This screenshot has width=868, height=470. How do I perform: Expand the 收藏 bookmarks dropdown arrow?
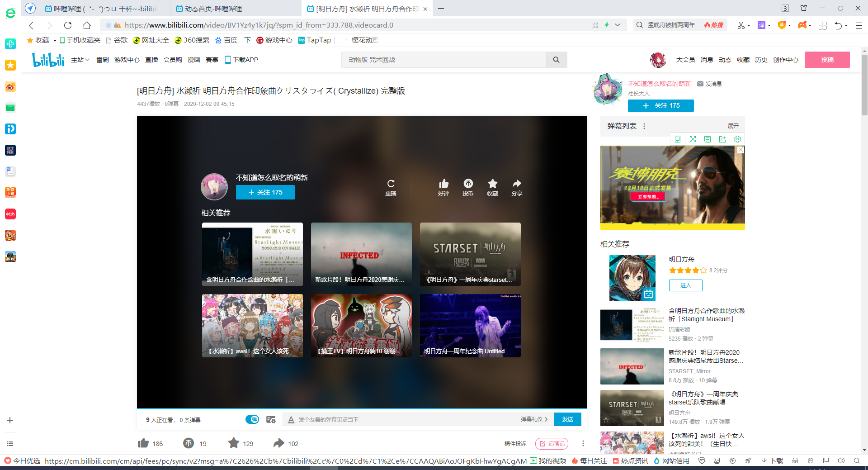pyautogui.click(x=55, y=41)
